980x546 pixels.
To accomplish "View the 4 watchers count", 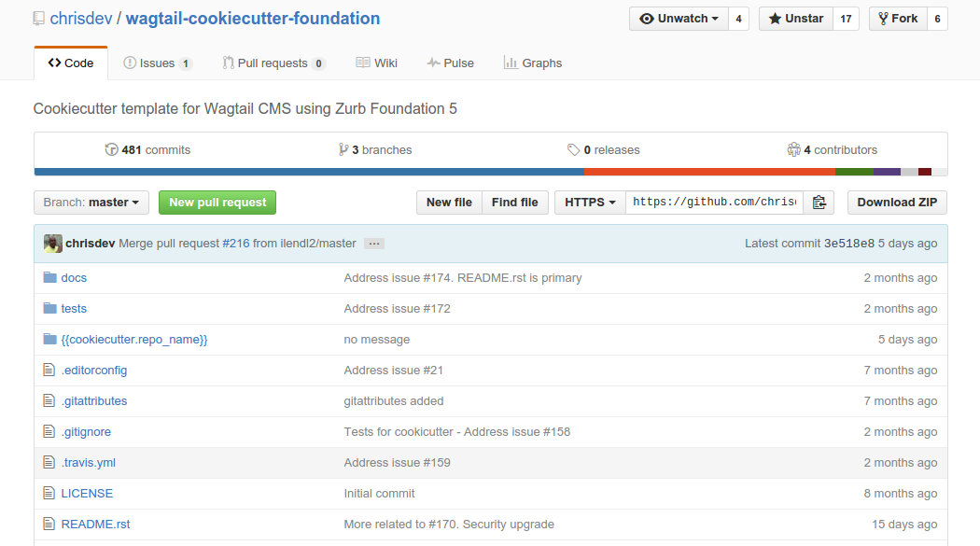I will [x=739, y=19].
